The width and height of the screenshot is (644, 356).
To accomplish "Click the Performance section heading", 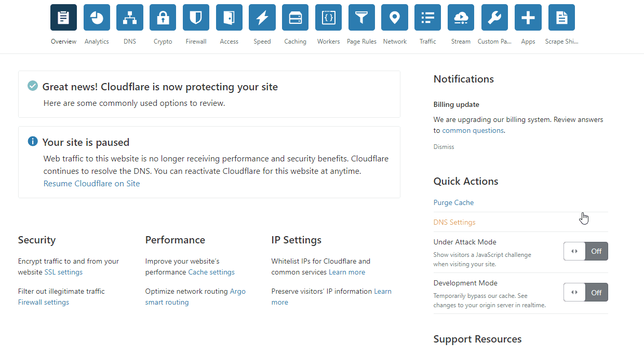I will pyautogui.click(x=175, y=240).
